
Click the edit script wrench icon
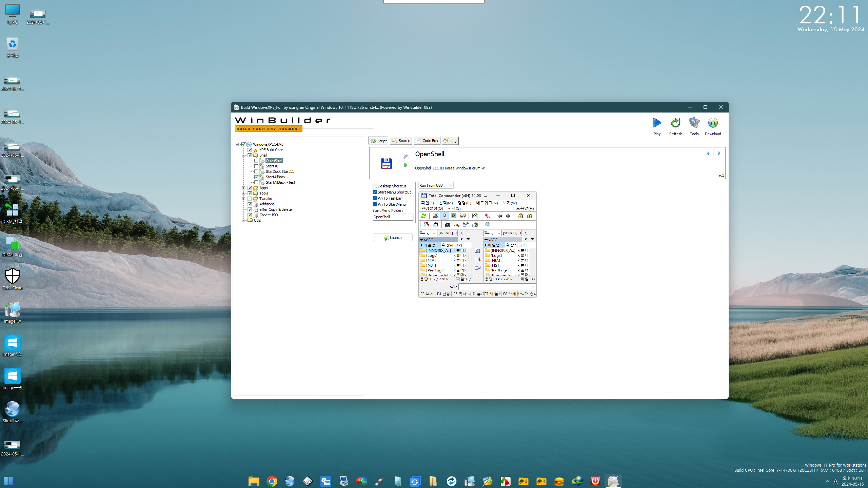tap(406, 156)
